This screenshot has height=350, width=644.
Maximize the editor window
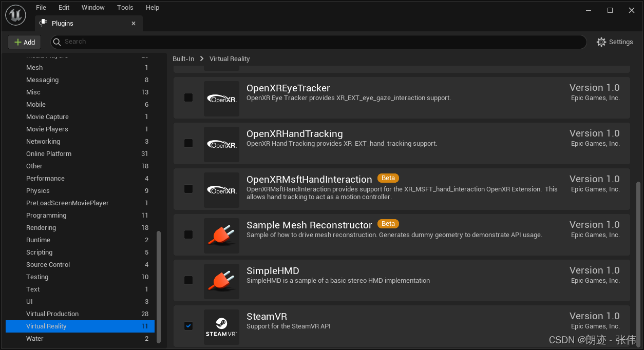pyautogui.click(x=610, y=10)
